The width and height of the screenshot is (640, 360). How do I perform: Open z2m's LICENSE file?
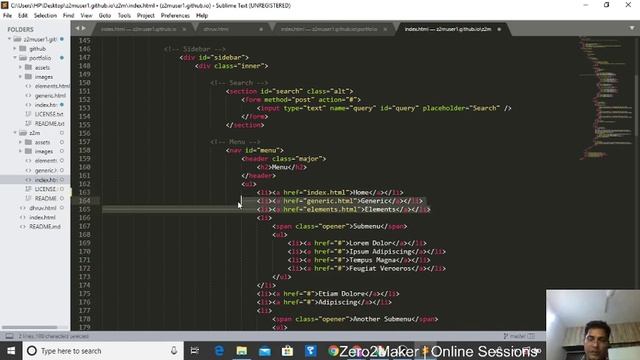(45, 189)
